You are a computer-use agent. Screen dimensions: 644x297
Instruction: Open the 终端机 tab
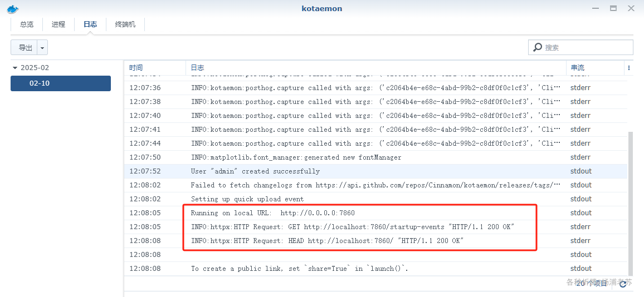tap(125, 24)
